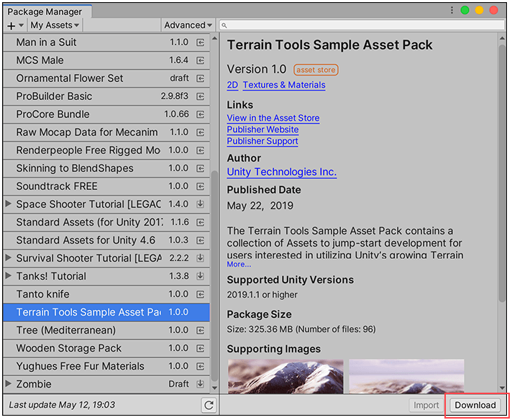Screen dimensions: 512x420
Task: Click the Download button
Action: (475, 405)
